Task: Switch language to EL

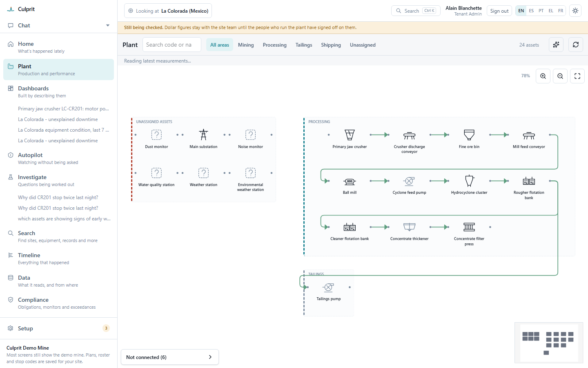Action: click(551, 11)
